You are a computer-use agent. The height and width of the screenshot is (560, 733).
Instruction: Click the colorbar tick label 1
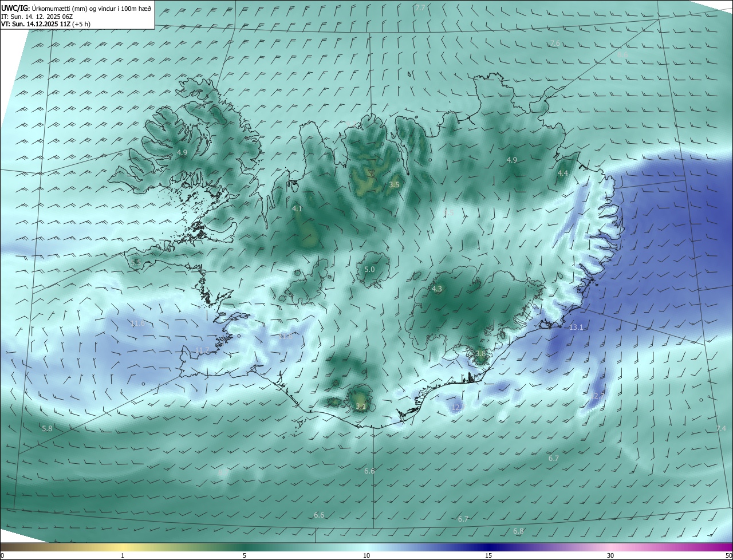point(123,555)
